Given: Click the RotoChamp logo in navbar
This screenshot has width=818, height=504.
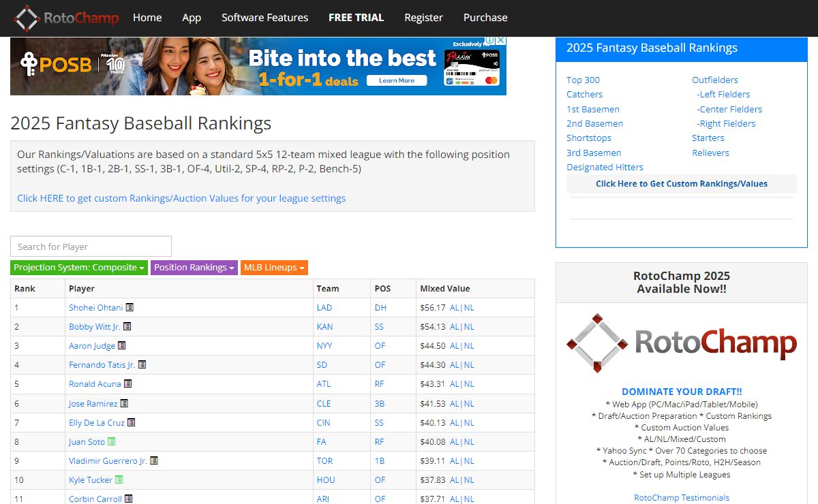Looking at the screenshot, I should click(66, 18).
